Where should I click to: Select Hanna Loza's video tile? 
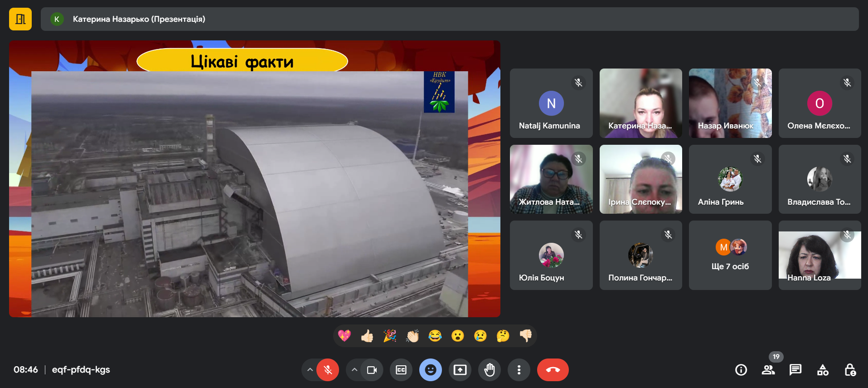click(x=820, y=255)
